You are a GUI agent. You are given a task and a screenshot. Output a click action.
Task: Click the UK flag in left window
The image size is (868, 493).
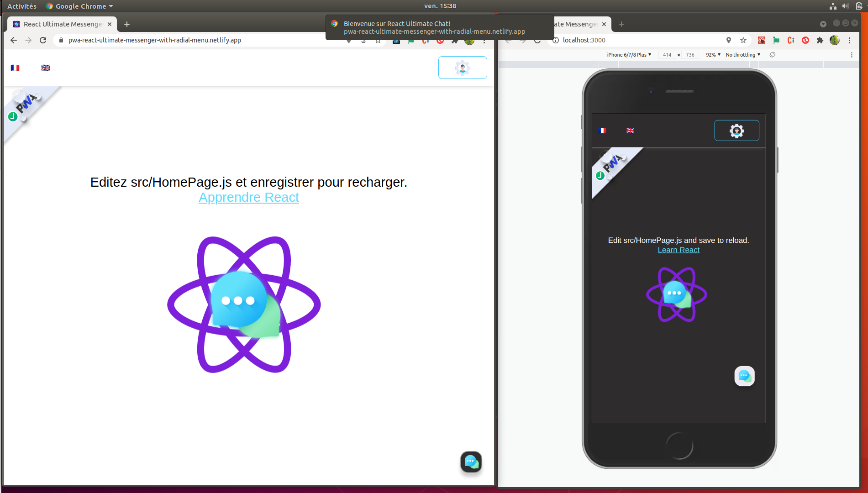click(46, 68)
